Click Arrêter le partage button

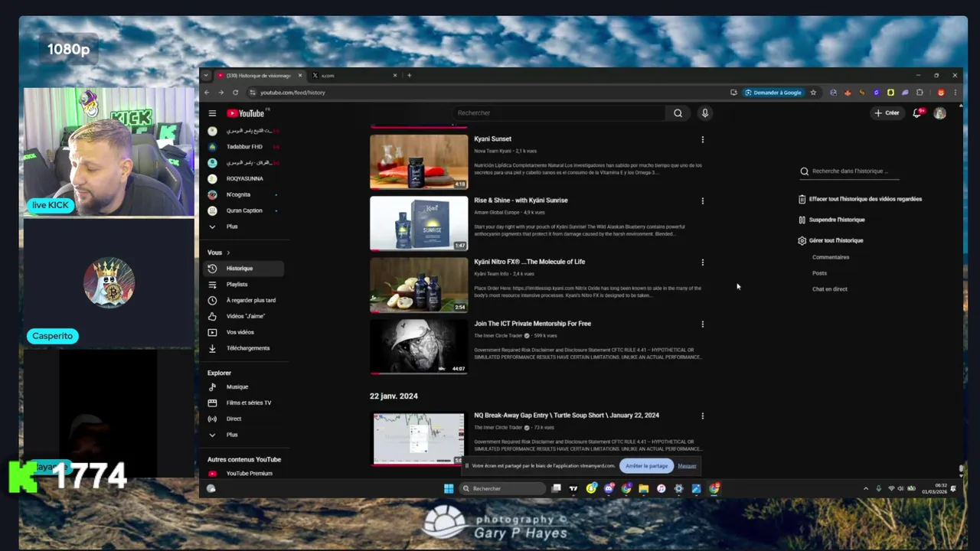(x=646, y=466)
